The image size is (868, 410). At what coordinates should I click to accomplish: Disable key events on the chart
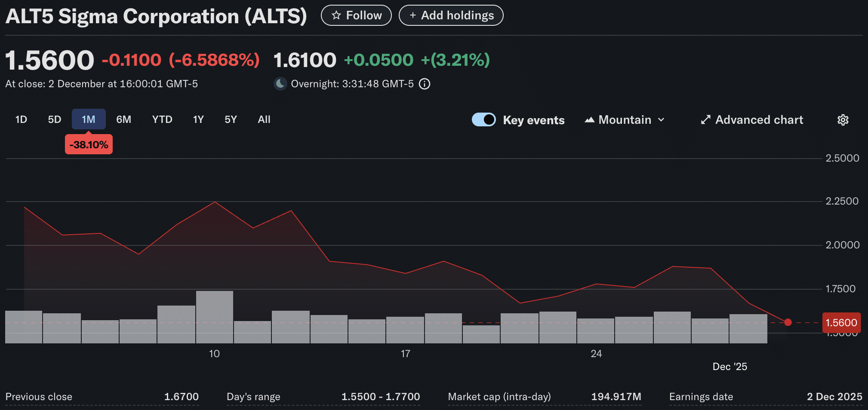pos(483,119)
